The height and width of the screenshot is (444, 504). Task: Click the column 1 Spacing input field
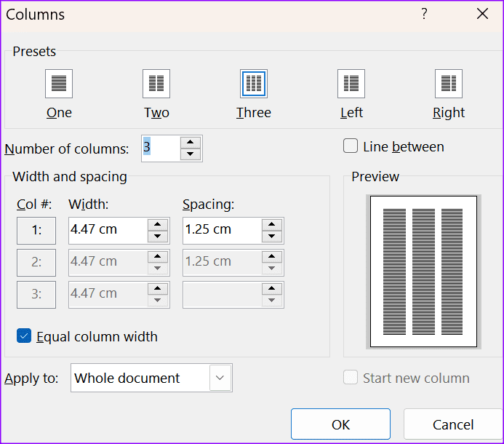click(x=221, y=230)
